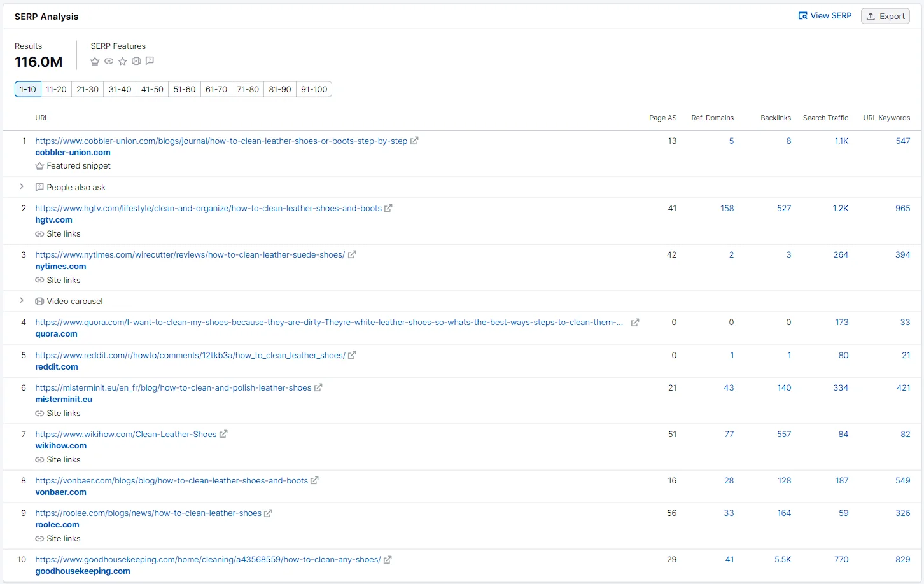Open external link icon for hgtv URL
Screen dimensions: 924x584
pos(388,208)
